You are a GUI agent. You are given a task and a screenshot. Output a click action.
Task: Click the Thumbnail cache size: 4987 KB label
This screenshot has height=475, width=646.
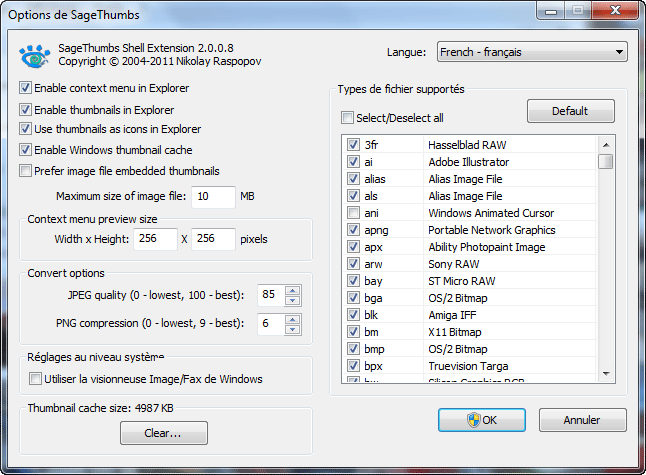[x=100, y=408]
